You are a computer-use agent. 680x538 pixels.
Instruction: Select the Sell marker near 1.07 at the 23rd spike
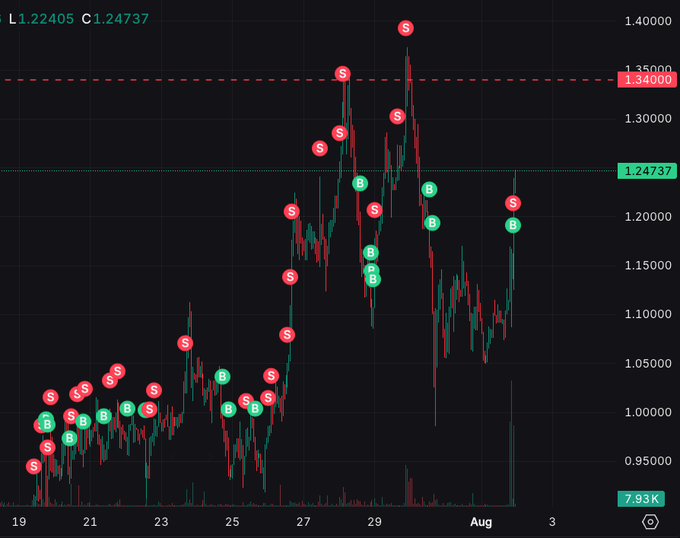pyautogui.click(x=185, y=343)
